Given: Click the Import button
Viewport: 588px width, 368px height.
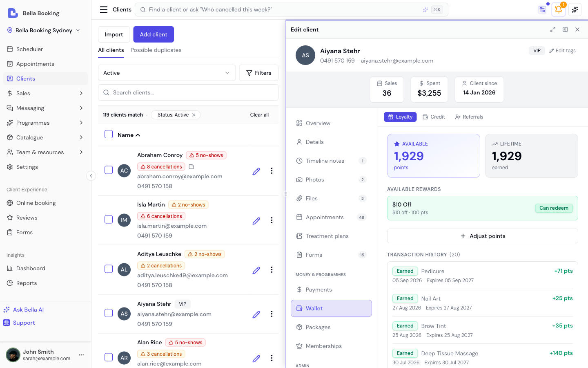Looking at the screenshot, I should [x=114, y=34].
